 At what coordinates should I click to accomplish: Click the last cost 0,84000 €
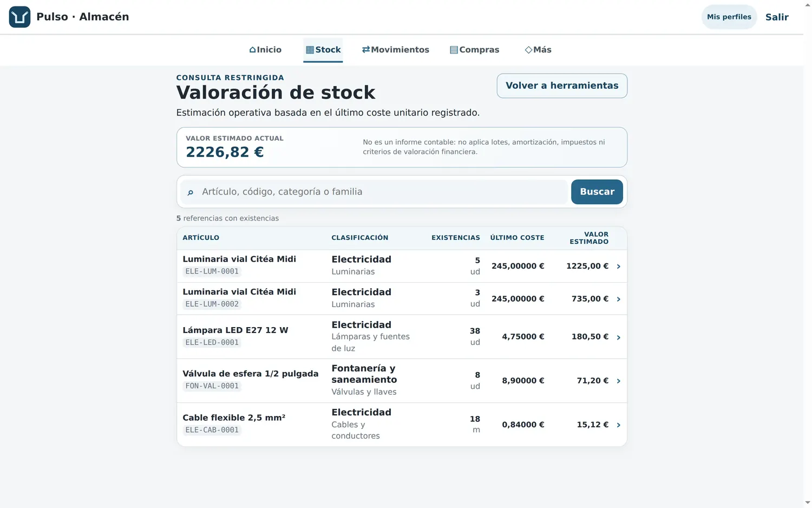(x=523, y=425)
